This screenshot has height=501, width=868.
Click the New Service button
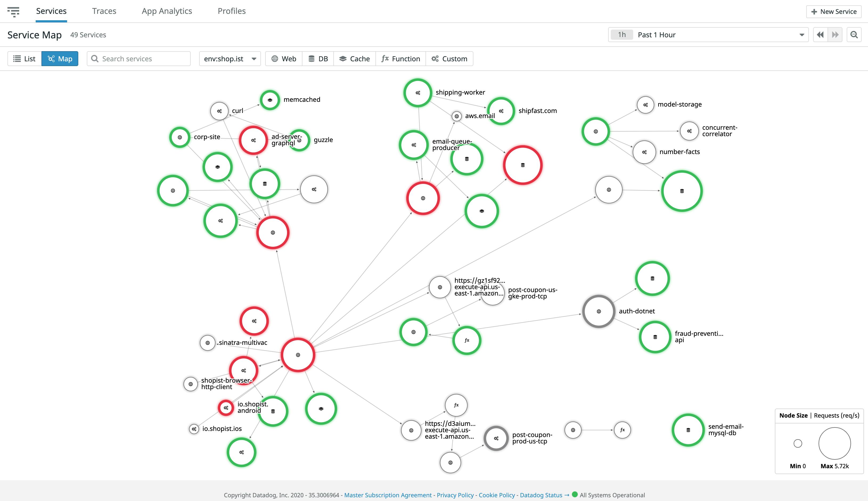(834, 11)
